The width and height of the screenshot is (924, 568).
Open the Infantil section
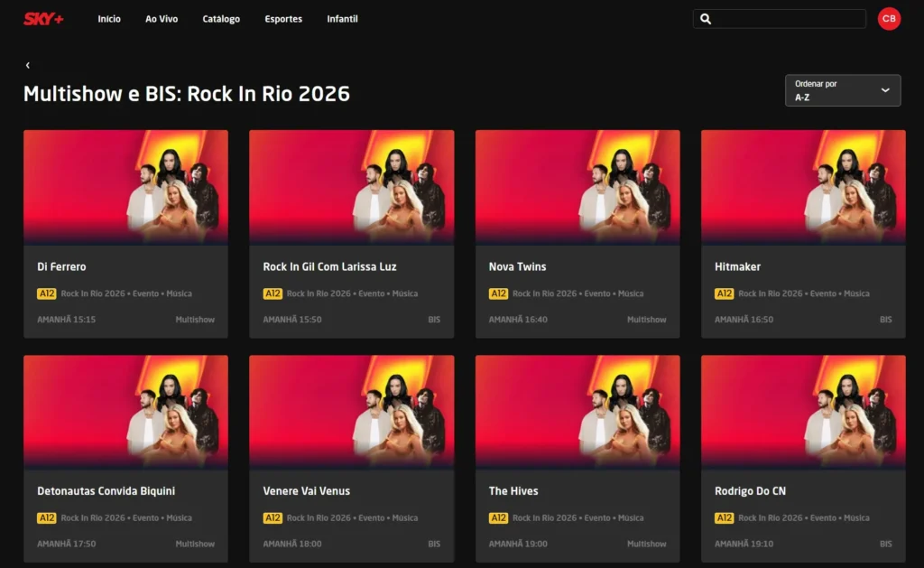point(342,19)
